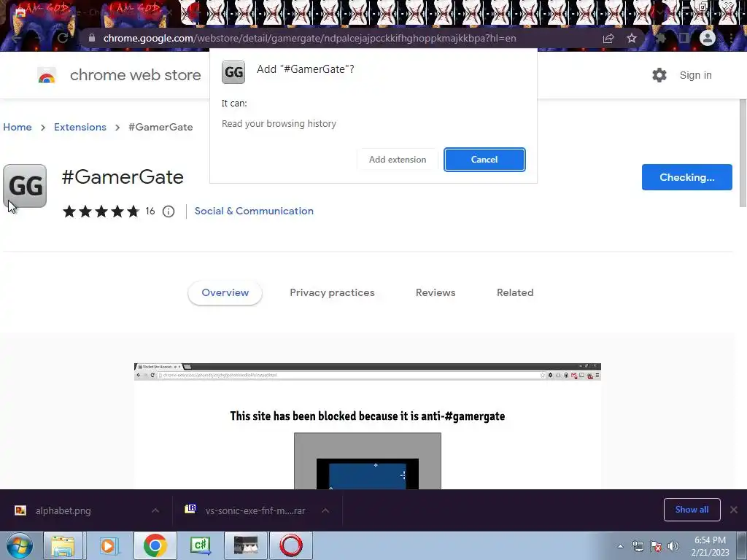Open the C# application taskbar icon
This screenshot has height=560, width=747.
200,545
